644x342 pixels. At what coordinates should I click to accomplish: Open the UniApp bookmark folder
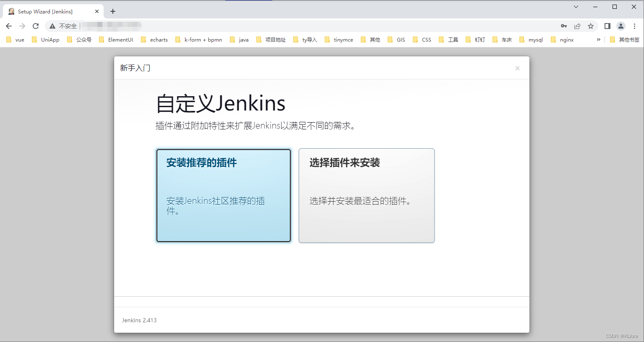(x=46, y=40)
